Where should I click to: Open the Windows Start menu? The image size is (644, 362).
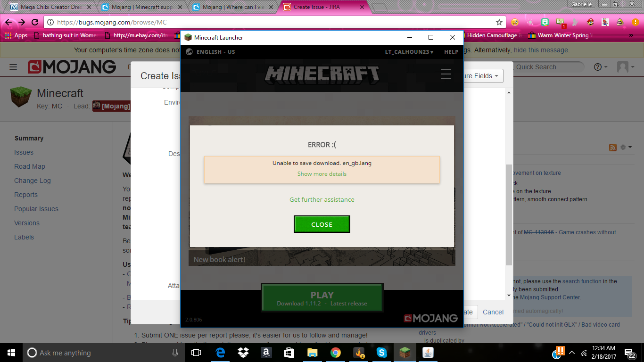[11, 353]
